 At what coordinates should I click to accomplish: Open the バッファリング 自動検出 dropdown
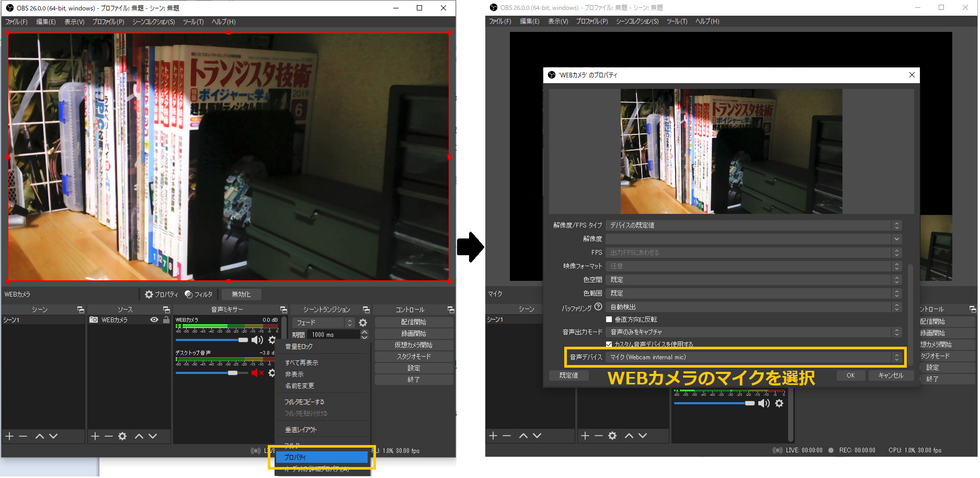pos(754,307)
